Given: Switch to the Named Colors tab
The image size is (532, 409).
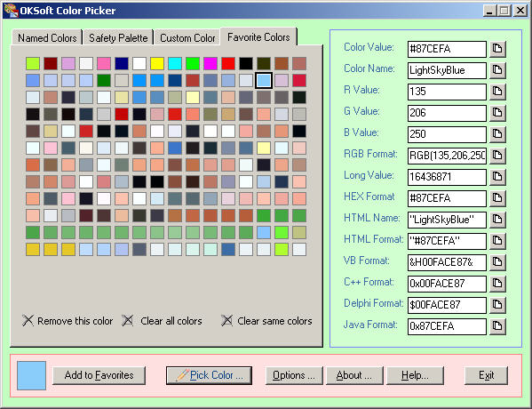Looking at the screenshot, I should click(47, 37).
